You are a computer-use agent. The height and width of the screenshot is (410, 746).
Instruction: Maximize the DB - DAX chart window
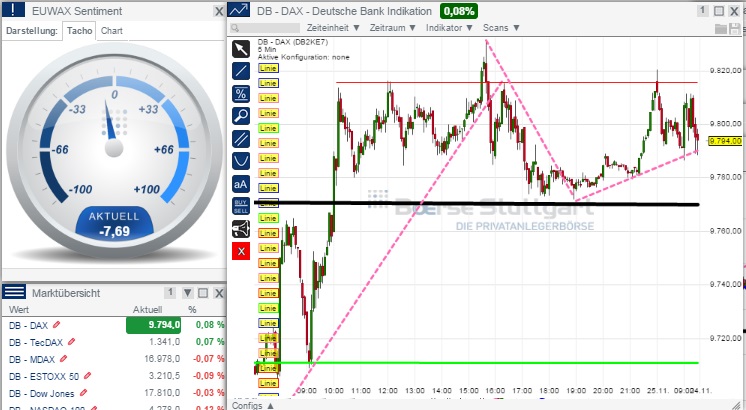pos(719,11)
